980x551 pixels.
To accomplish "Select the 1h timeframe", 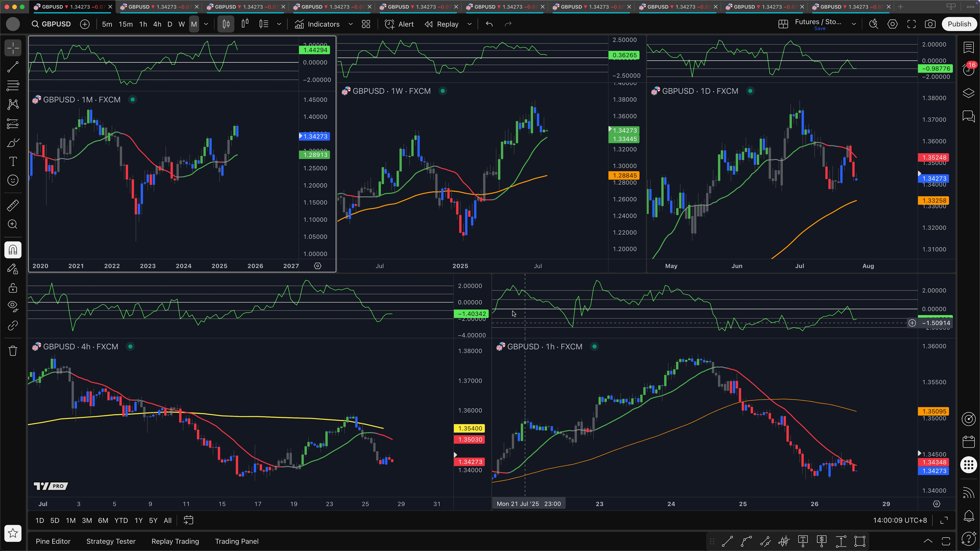I will pos(143,24).
